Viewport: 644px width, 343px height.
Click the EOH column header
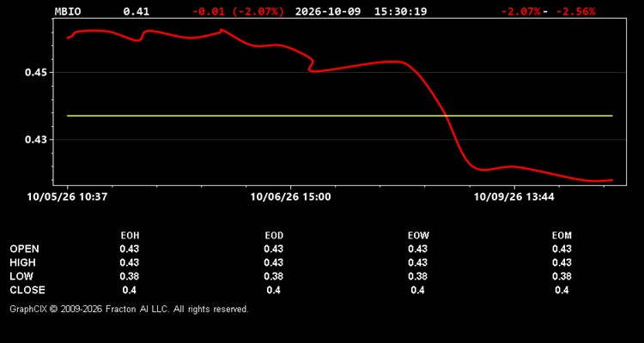[130, 236]
